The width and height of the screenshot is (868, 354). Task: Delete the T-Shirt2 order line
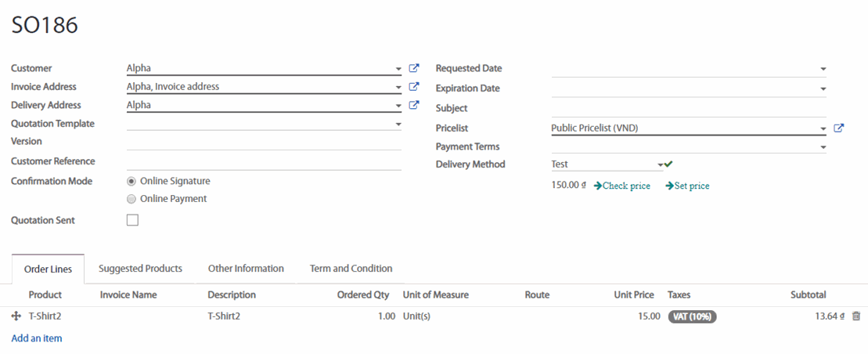click(x=855, y=316)
